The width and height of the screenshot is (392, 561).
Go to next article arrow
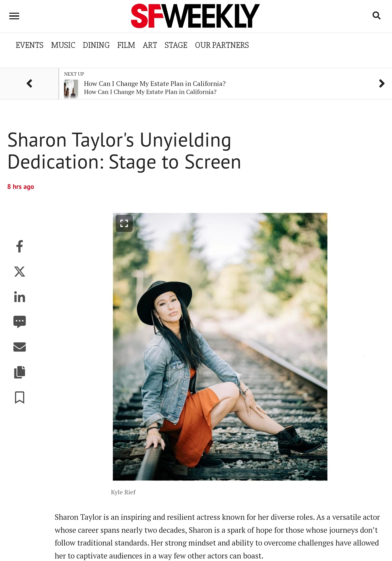point(381,83)
